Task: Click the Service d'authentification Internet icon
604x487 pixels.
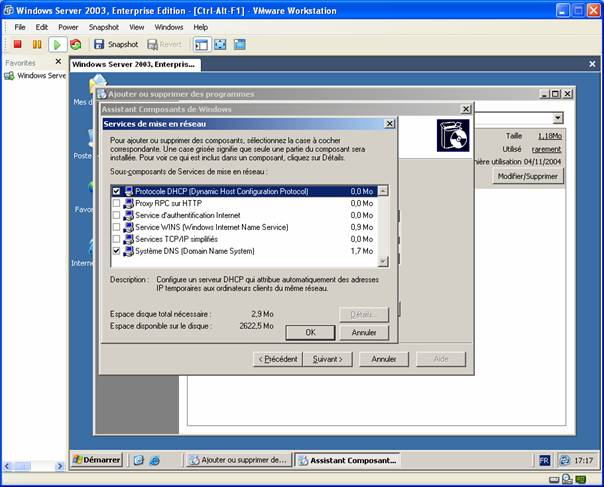Action: pos(128,215)
